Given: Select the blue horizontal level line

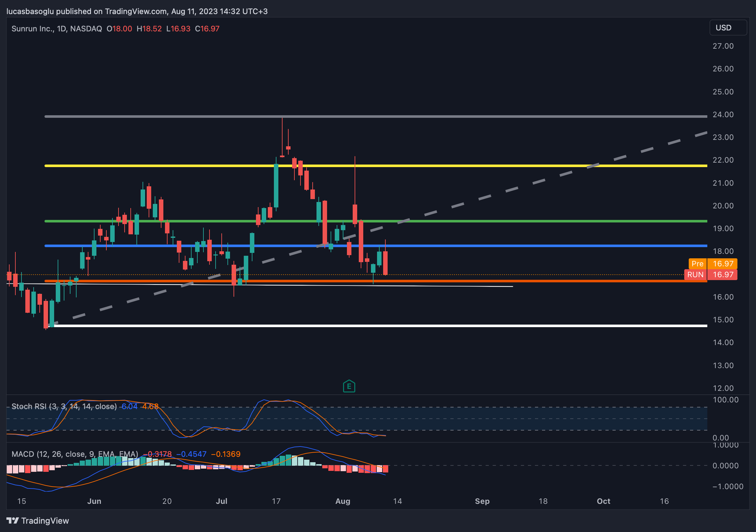Looking at the screenshot, I should click(x=376, y=246).
